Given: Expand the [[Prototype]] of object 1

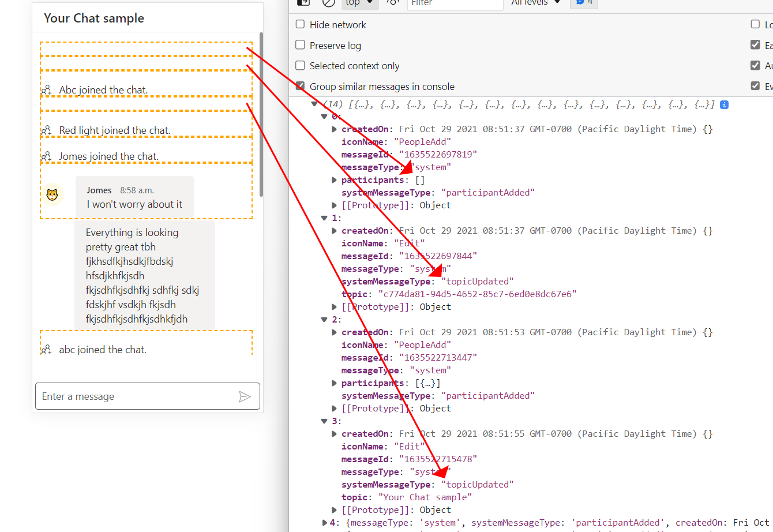Looking at the screenshot, I should click(334, 306).
